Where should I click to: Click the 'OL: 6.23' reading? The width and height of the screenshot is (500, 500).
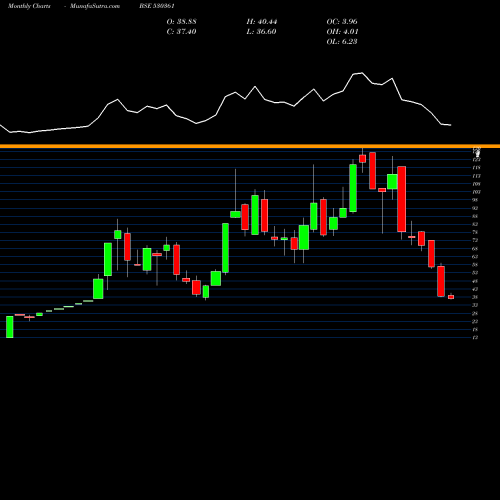[x=342, y=42]
